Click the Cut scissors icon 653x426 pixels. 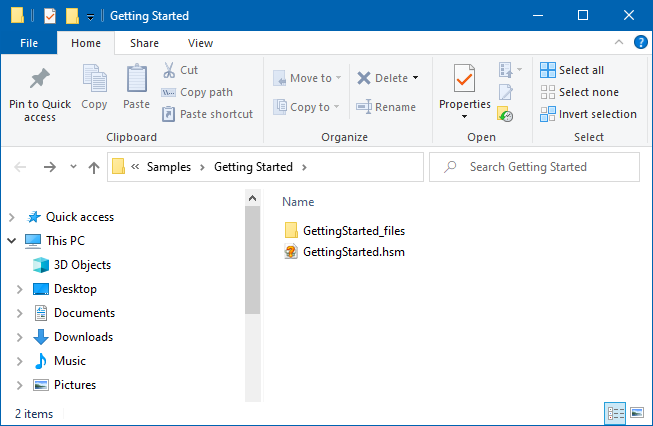click(169, 70)
